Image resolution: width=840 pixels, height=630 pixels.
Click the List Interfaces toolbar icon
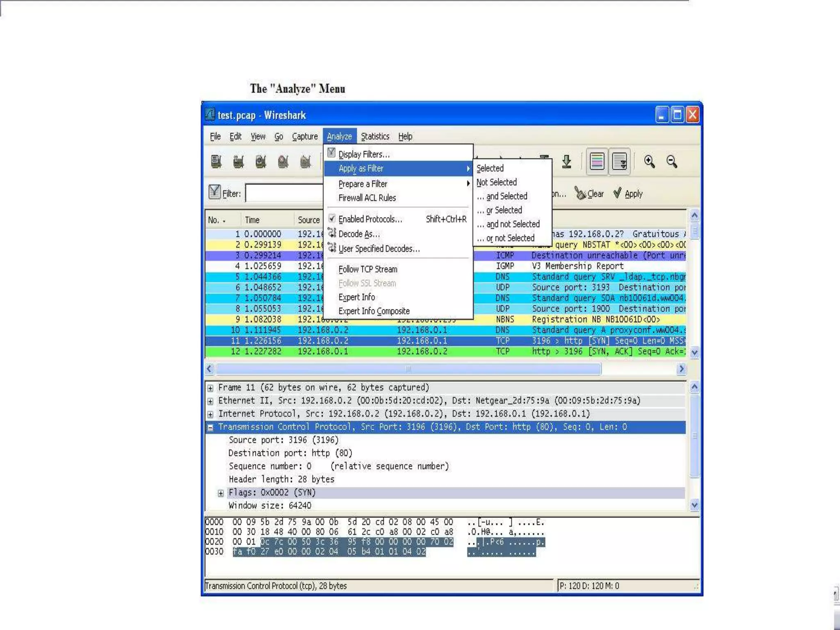[216, 162]
